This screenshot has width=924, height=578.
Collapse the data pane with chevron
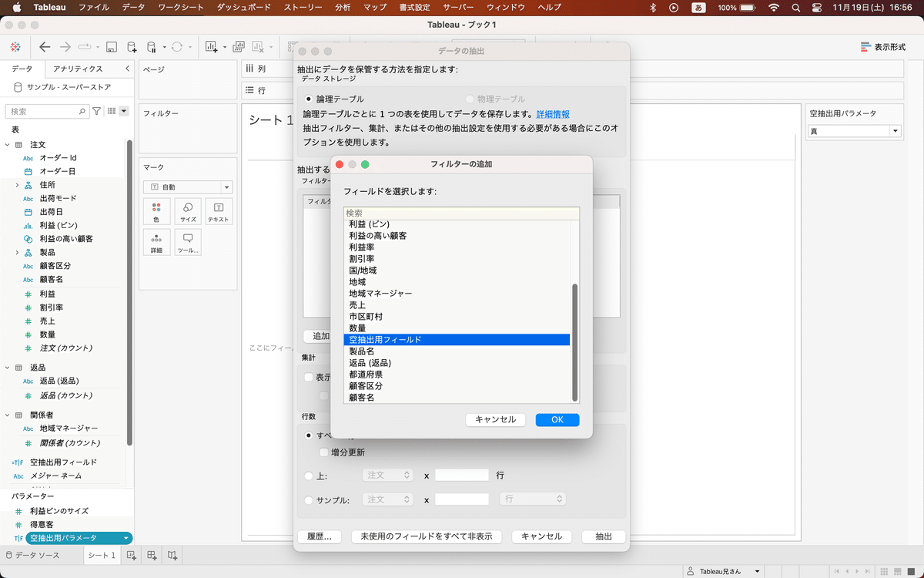[x=127, y=69]
